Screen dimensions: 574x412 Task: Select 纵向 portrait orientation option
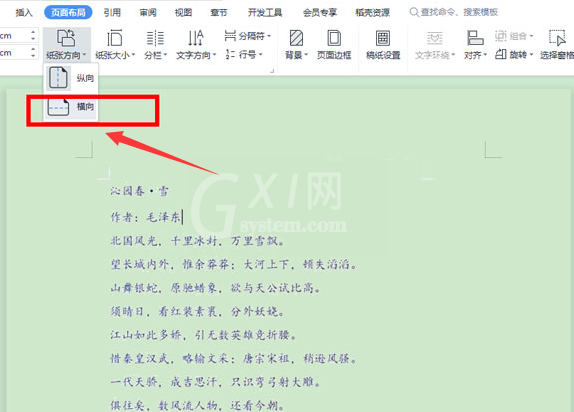coord(71,78)
